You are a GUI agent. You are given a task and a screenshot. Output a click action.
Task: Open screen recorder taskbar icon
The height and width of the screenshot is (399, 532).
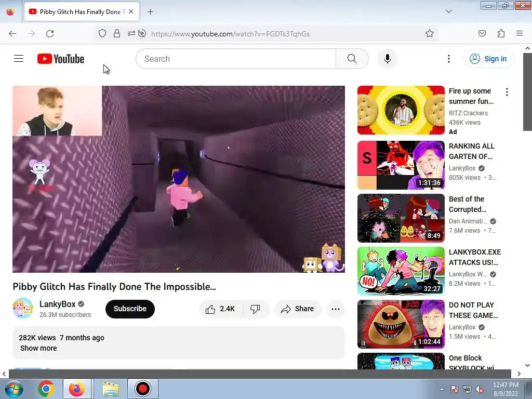click(142, 389)
